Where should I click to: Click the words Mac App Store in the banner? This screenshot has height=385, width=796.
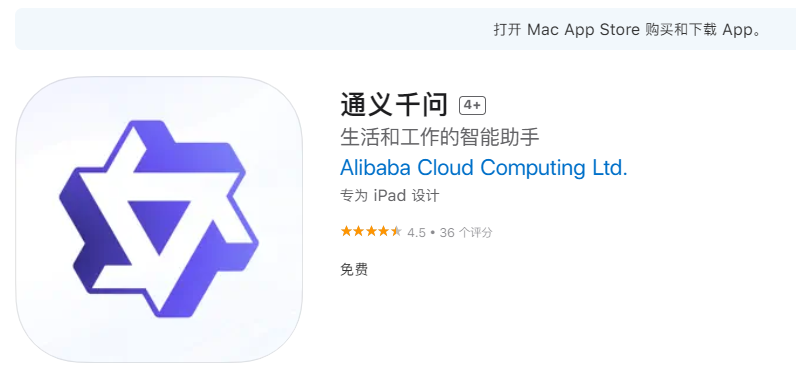pos(583,30)
